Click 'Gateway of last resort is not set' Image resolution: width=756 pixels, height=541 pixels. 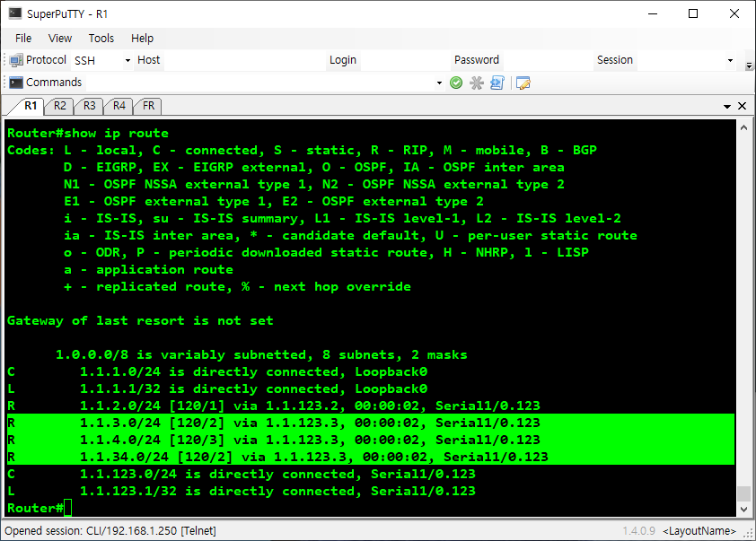click(140, 320)
